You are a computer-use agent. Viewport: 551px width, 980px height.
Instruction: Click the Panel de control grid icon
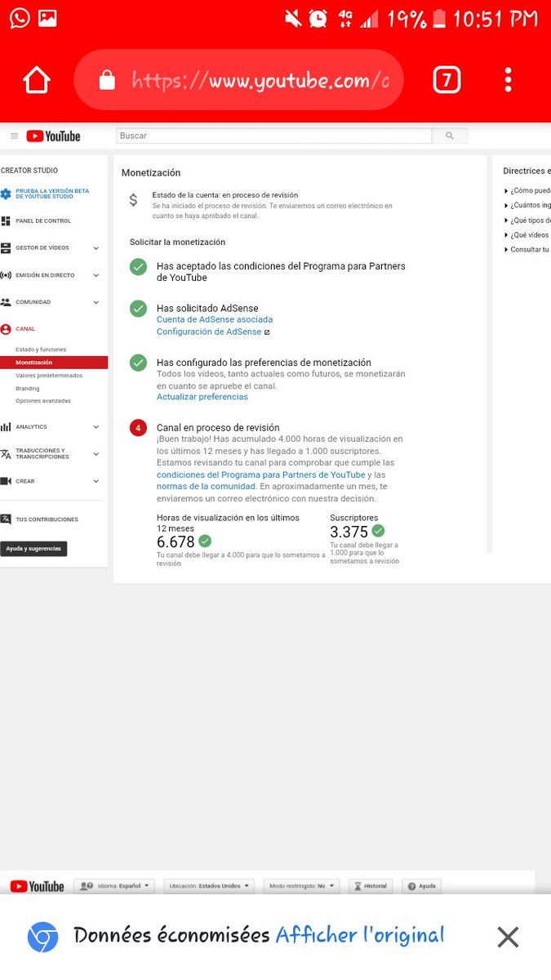(x=6, y=221)
